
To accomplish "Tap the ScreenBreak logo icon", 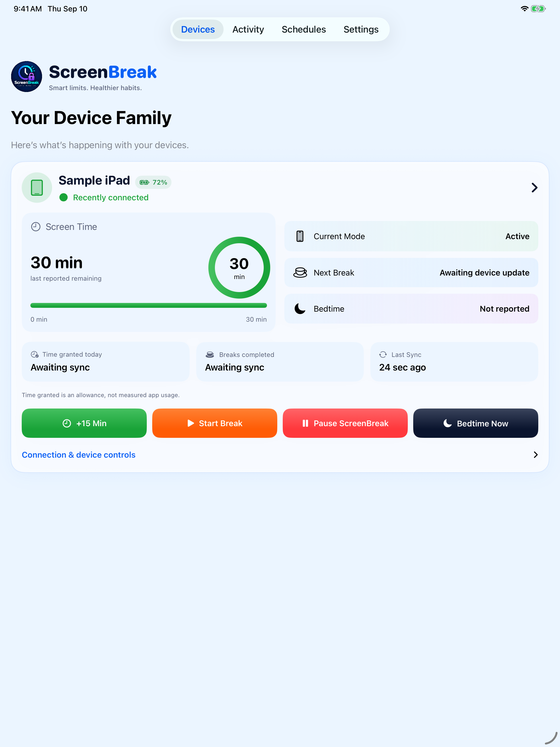I will 27,77.
